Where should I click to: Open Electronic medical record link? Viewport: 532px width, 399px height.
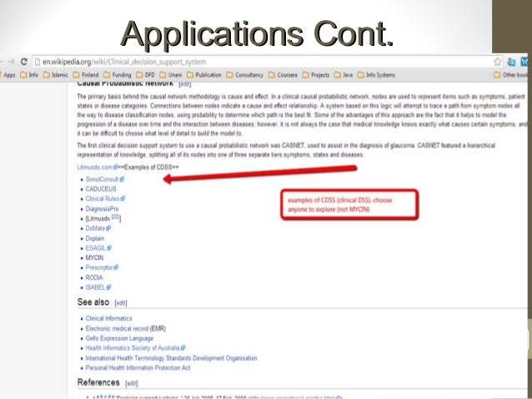117,328
